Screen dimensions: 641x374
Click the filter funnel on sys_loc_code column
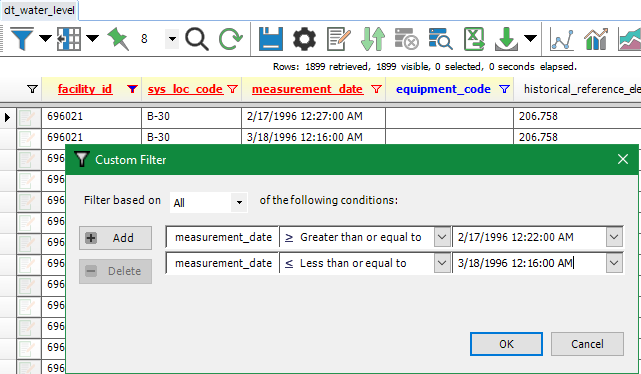point(233,89)
